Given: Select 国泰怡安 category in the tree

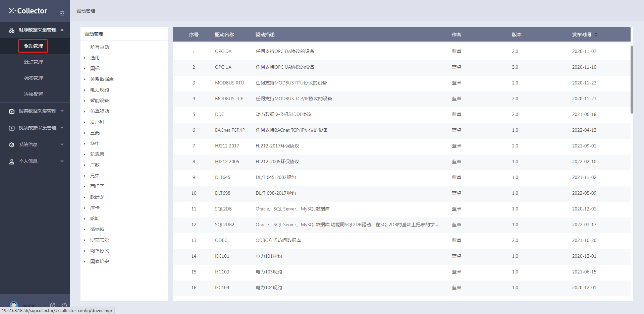Looking at the screenshot, I should [x=100, y=261].
